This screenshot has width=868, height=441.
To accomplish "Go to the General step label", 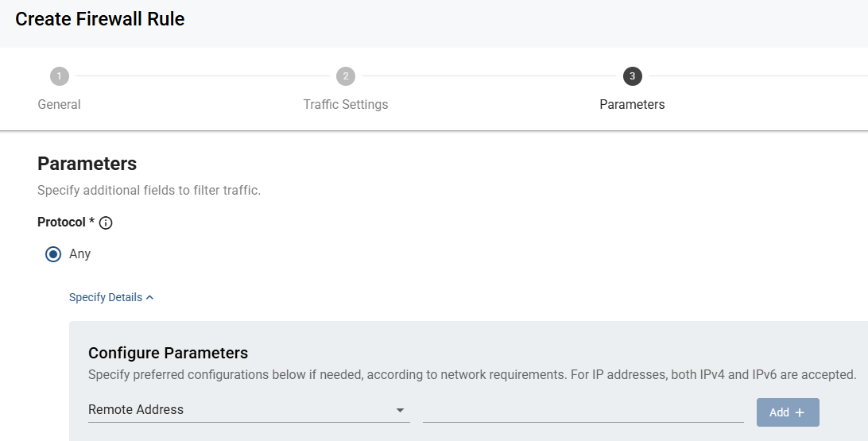I will click(x=60, y=105).
